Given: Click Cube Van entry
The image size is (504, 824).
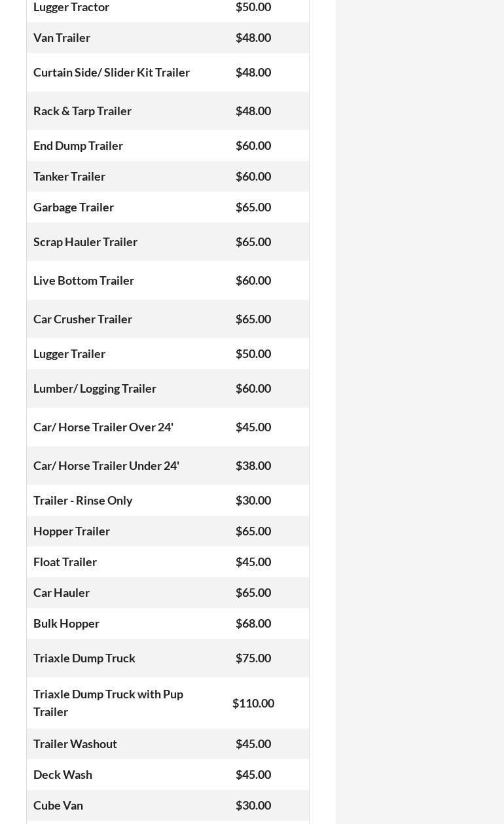Looking at the screenshot, I should (x=58, y=806).
